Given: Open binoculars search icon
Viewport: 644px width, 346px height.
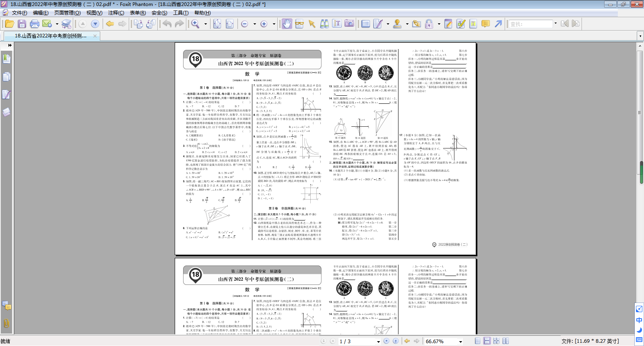Looking at the screenshot, I should (324, 24).
